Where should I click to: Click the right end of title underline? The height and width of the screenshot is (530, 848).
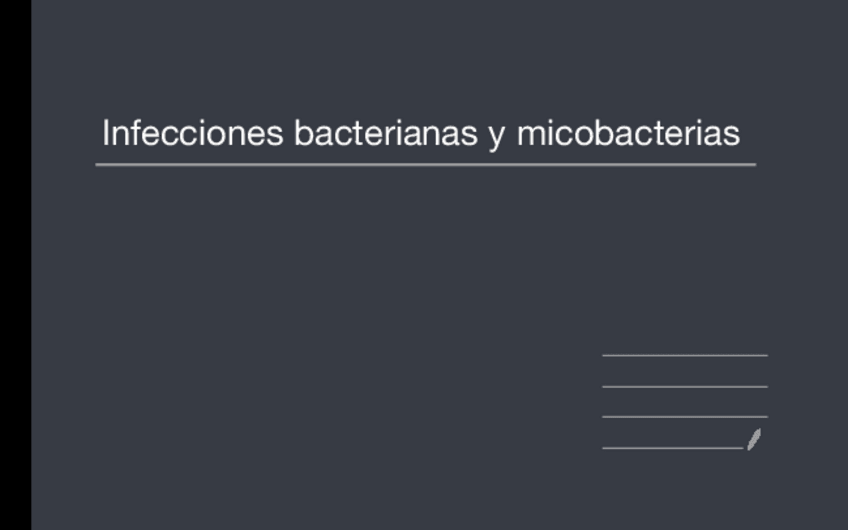(751, 164)
